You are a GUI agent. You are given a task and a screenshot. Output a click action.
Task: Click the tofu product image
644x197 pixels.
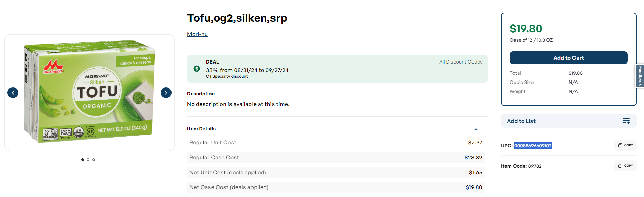point(89,92)
